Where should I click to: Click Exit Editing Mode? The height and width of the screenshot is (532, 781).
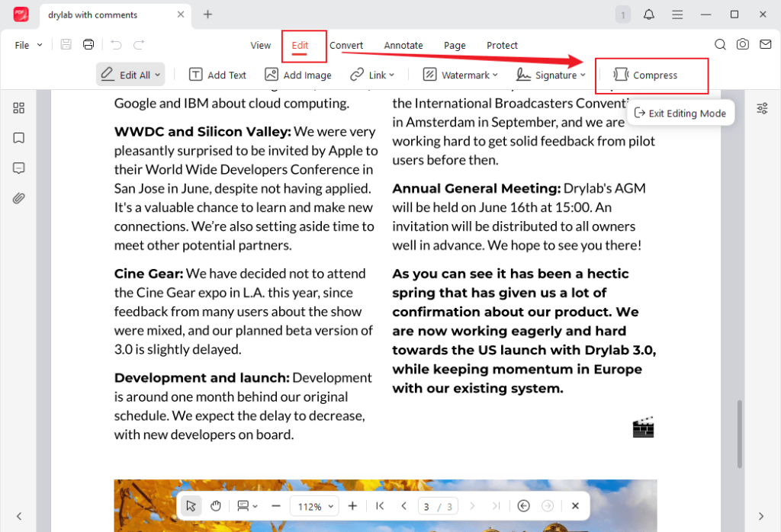point(681,112)
